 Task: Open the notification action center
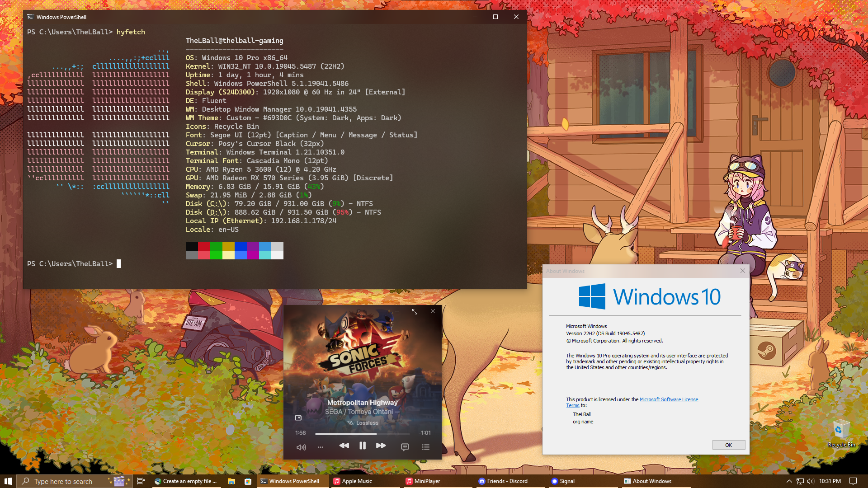(x=853, y=481)
